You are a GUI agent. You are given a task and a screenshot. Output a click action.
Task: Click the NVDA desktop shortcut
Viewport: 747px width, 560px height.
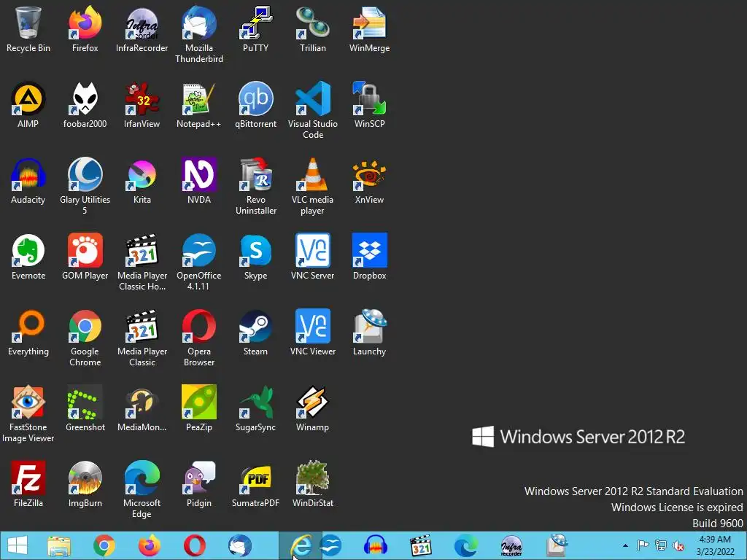tap(198, 181)
